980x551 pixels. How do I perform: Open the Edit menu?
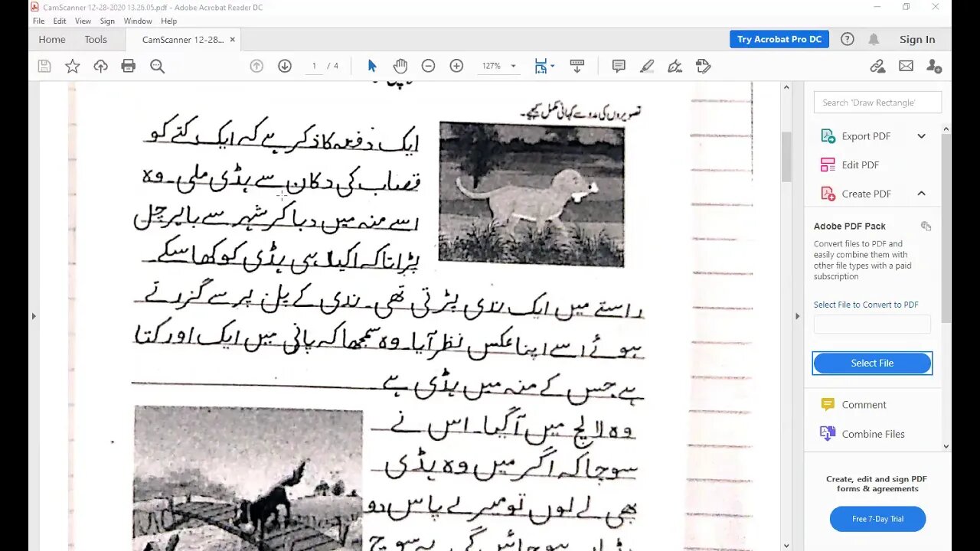coord(60,21)
